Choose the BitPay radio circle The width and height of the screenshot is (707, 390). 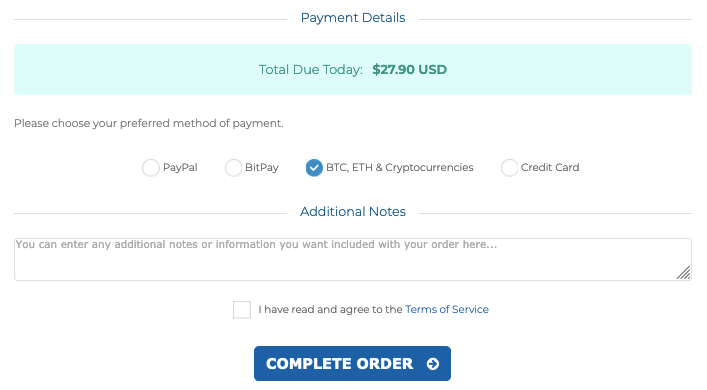coord(233,168)
